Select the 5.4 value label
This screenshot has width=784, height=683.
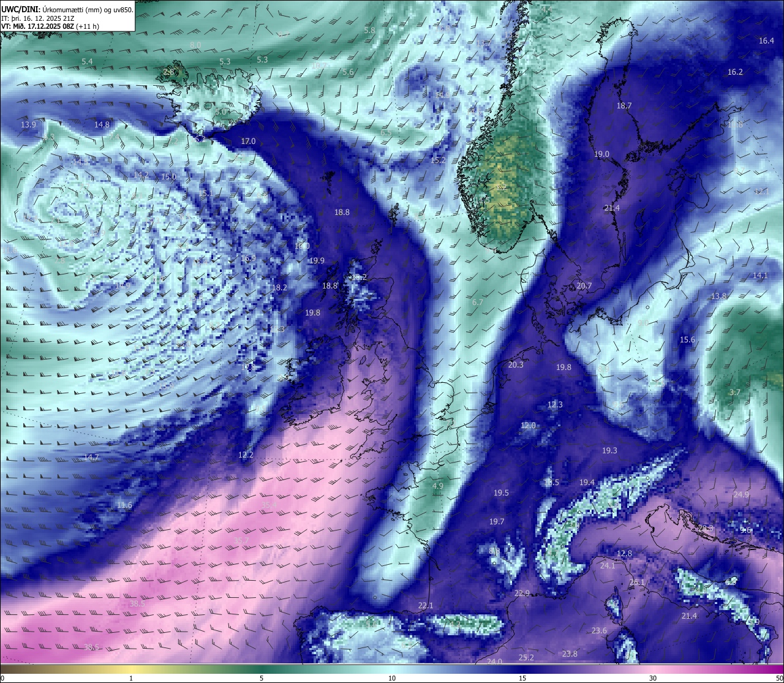pos(87,61)
